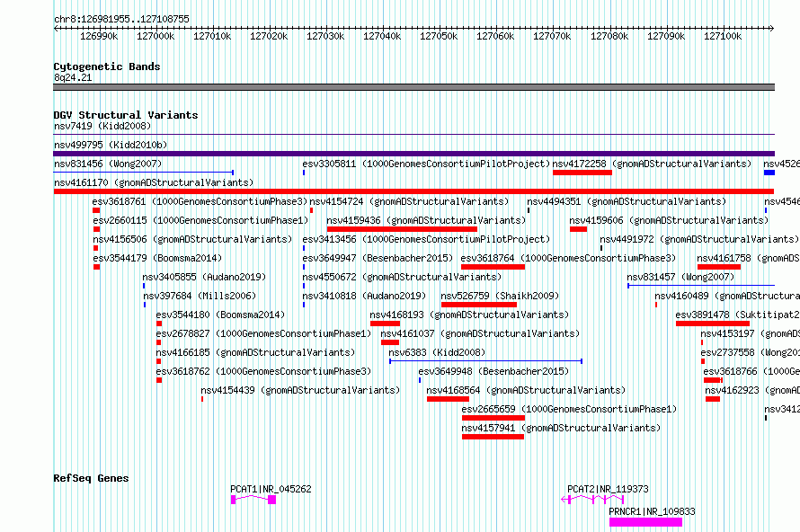Image resolution: width=800 pixels, height=532 pixels.
Task: Select esv2737558 variant label
Action: tap(750, 352)
